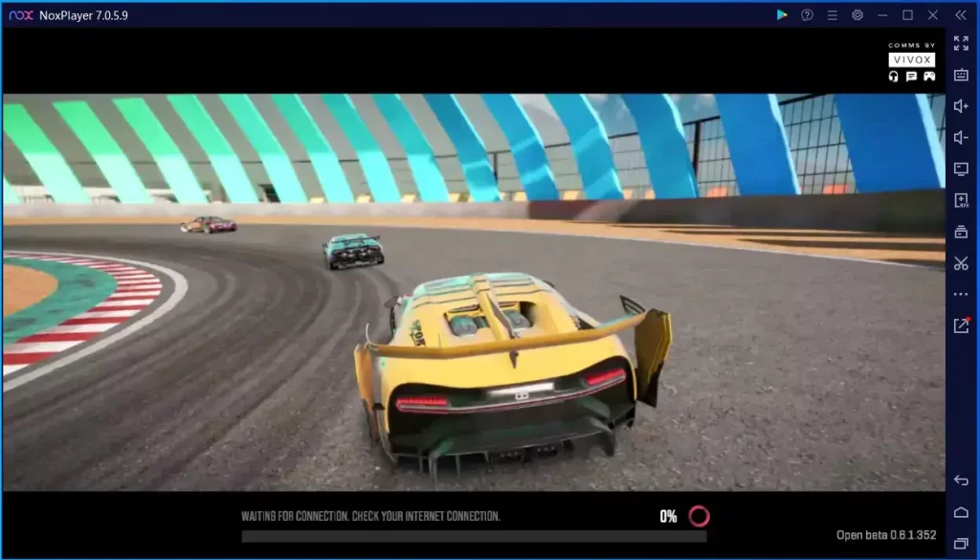Image resolution: width=980 pixels, height=560 pixels.
Task: Decrease volume using sidebar speaker minus
Action: pyautogui.click(x=961, y=138)
